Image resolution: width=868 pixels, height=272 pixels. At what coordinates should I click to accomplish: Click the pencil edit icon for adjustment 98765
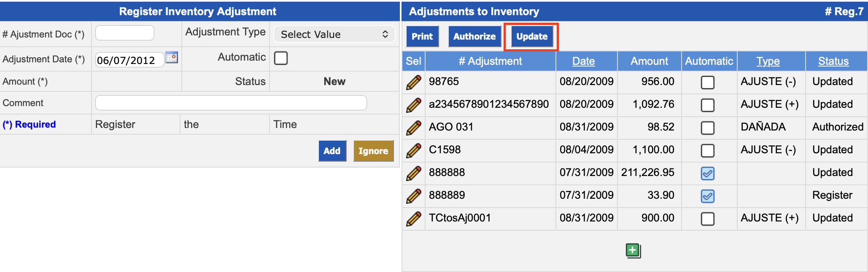tap(413, 82)
